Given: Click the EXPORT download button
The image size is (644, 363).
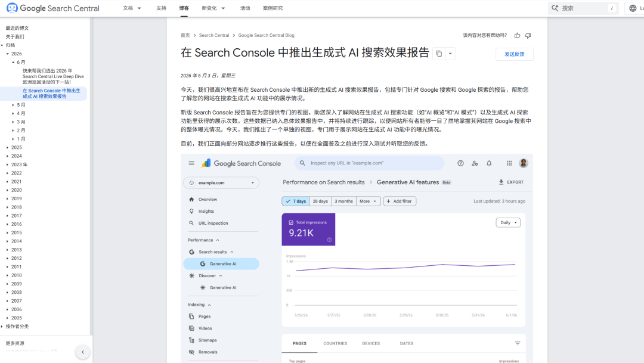Looking at the screenshot, I should [x=512, y=182].
